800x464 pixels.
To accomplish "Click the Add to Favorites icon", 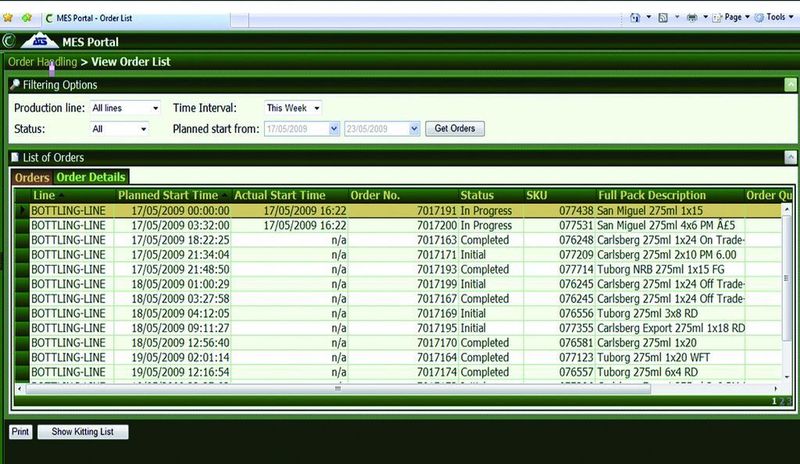I will [x=27, y=18].
